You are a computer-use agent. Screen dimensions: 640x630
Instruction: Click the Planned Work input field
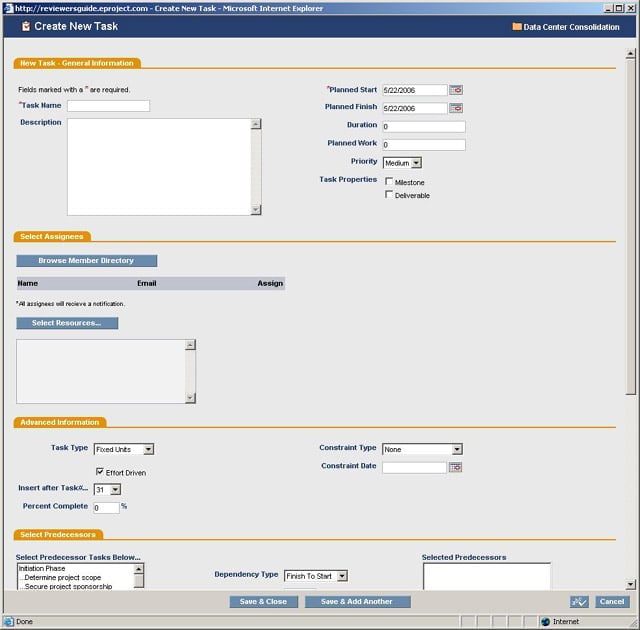click(424, 144)
